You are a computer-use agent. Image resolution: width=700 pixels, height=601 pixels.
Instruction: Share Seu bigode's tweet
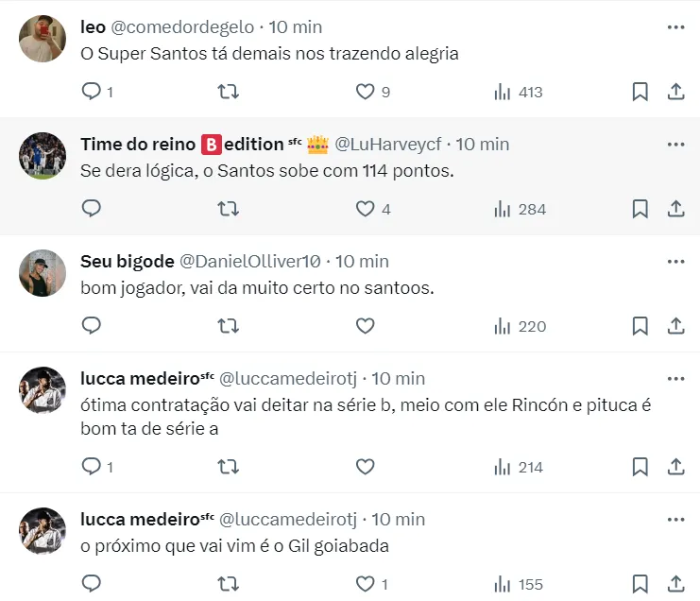tap(675, 326)
